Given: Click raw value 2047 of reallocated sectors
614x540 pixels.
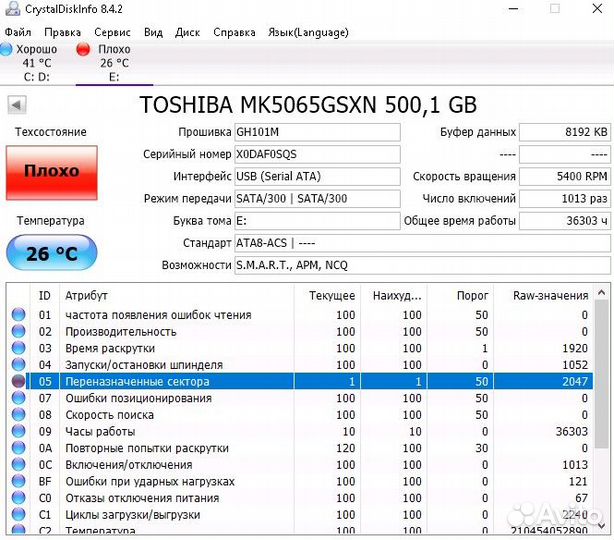Looking at the screenshot, I should 575,381.
